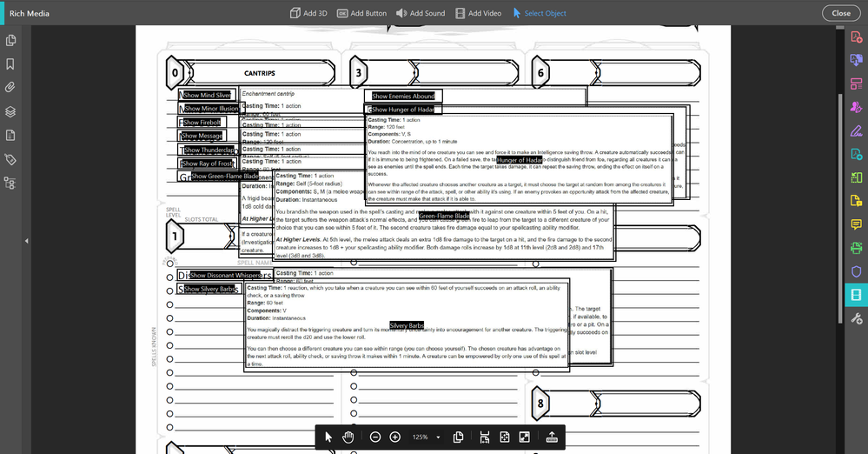The height and width of the screenshot is (454, 868).
Task: Switch to the Hand pan tool
Action: pos(348,437)
